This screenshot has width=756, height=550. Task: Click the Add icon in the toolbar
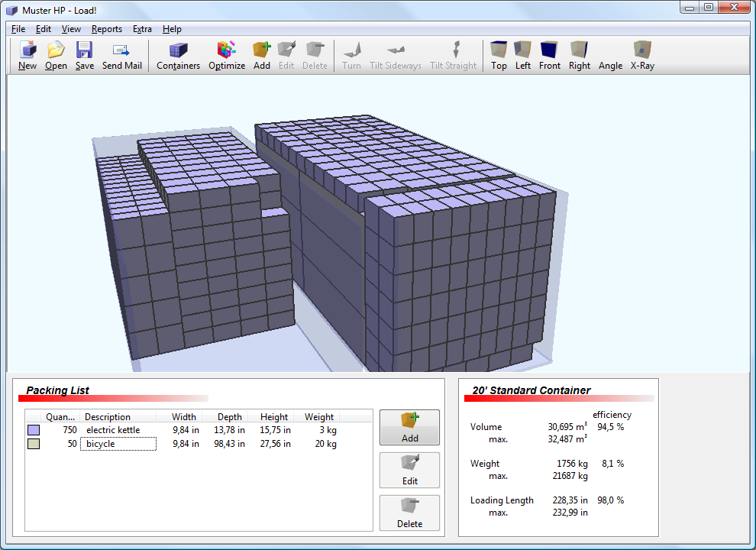[x=262, y=56]
